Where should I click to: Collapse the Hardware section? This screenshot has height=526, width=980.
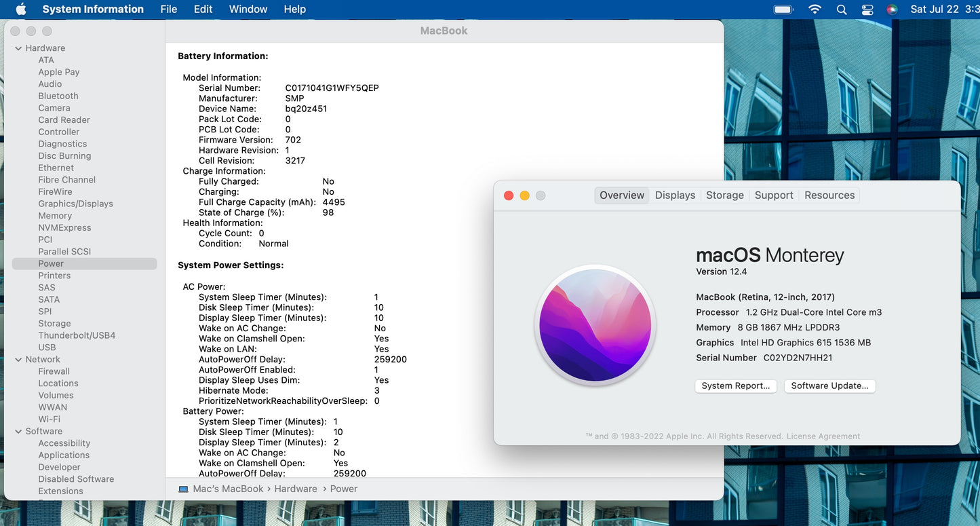pos(18,48)
